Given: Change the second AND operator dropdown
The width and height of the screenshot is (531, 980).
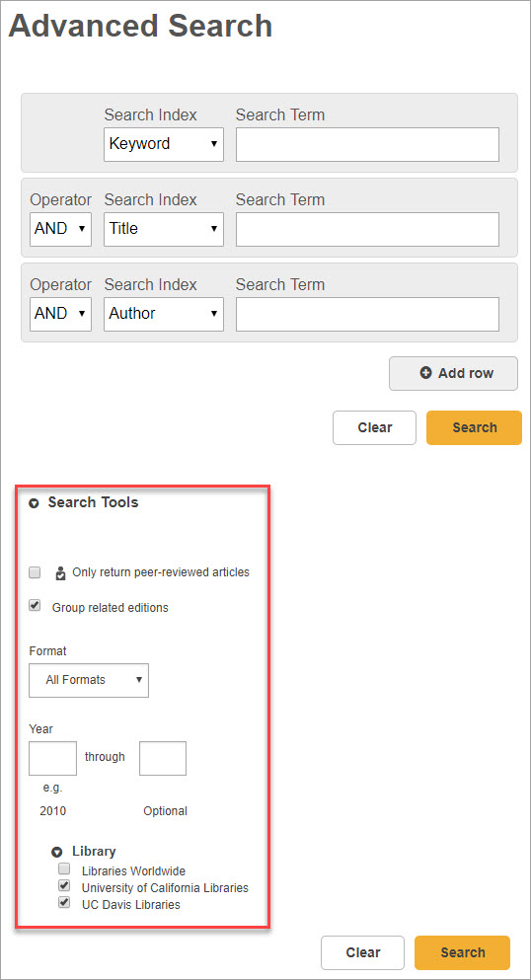Looking at the screenshot, I should pyautogui.click(x=60, y=314).
